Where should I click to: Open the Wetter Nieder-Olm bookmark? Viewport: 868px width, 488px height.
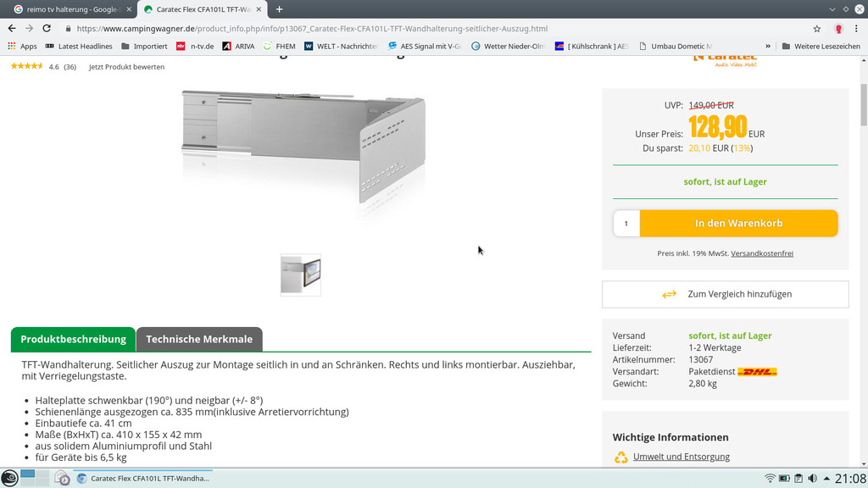(x=509, y=46)
